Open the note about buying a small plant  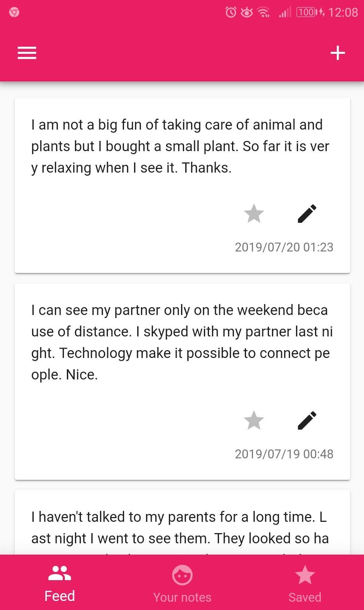tap(180, 146)
